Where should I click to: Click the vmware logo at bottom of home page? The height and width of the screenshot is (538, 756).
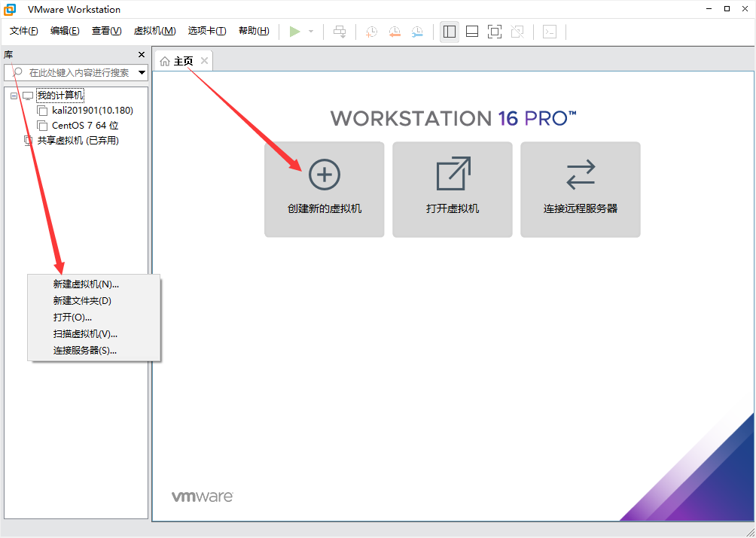pyautogui.click(x=203, y=497)
